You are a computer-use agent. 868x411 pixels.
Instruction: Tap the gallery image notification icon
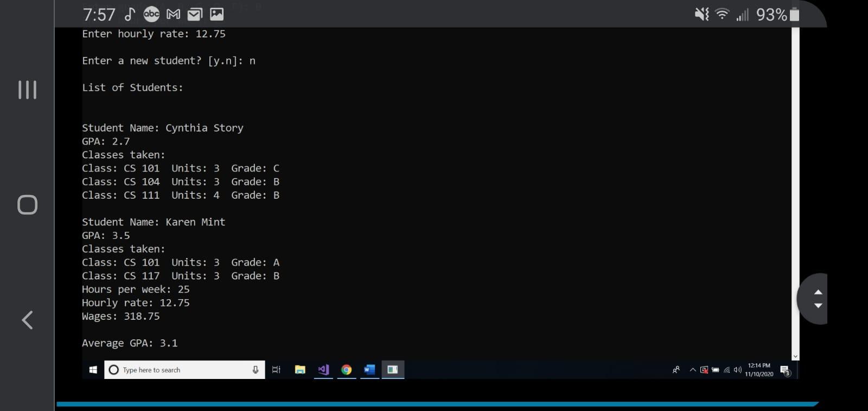(x=216, y=15)
